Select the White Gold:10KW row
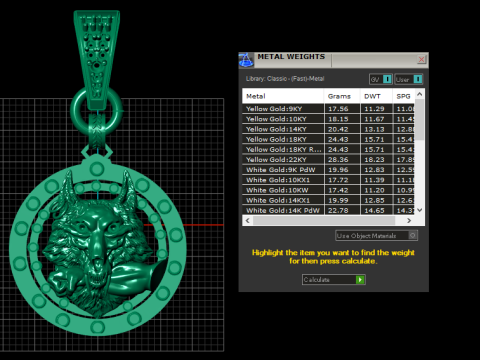Viewport: 480px width, 360px height. [328, 190]
